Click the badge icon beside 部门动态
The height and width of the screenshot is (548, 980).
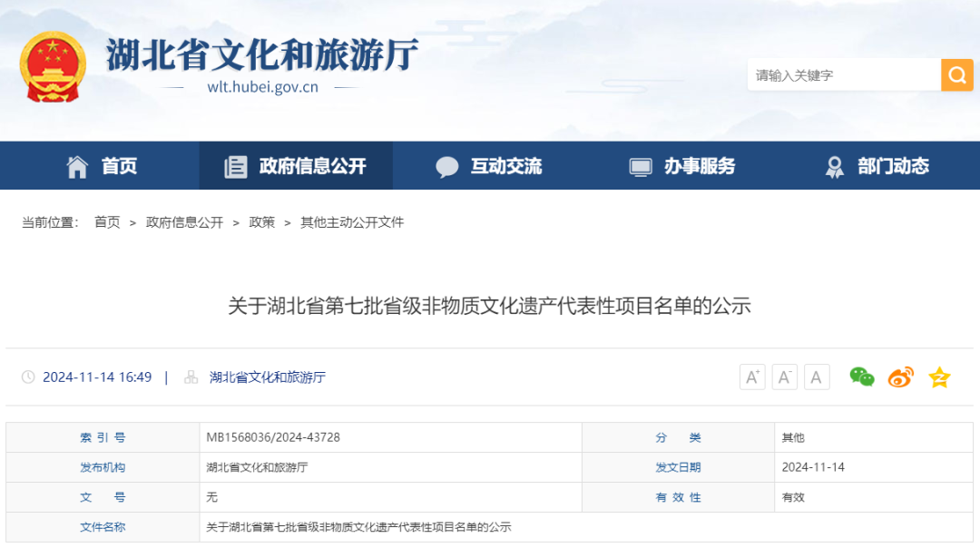coord(834,166)
